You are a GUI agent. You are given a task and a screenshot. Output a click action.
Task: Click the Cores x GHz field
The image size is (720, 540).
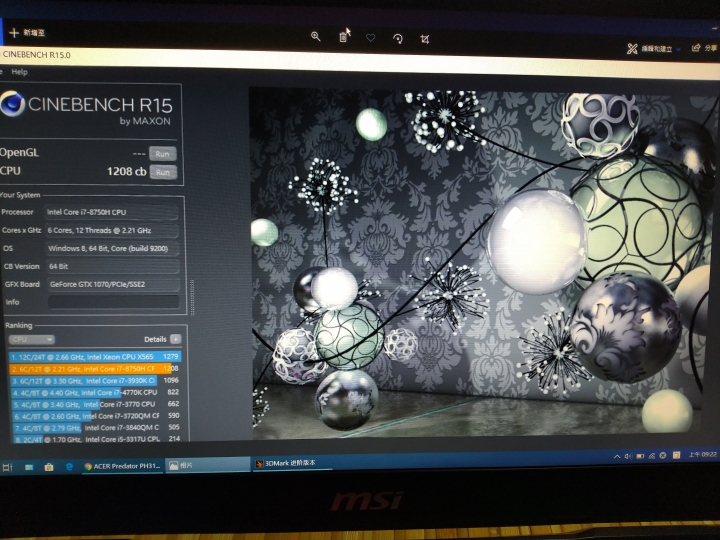112,230
